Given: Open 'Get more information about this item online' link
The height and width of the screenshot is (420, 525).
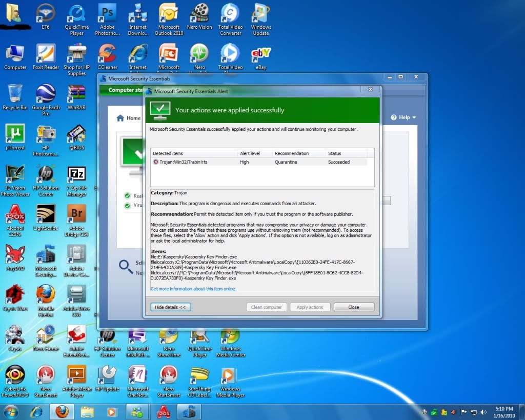Looking at the screenshot, I should point(193,289).
